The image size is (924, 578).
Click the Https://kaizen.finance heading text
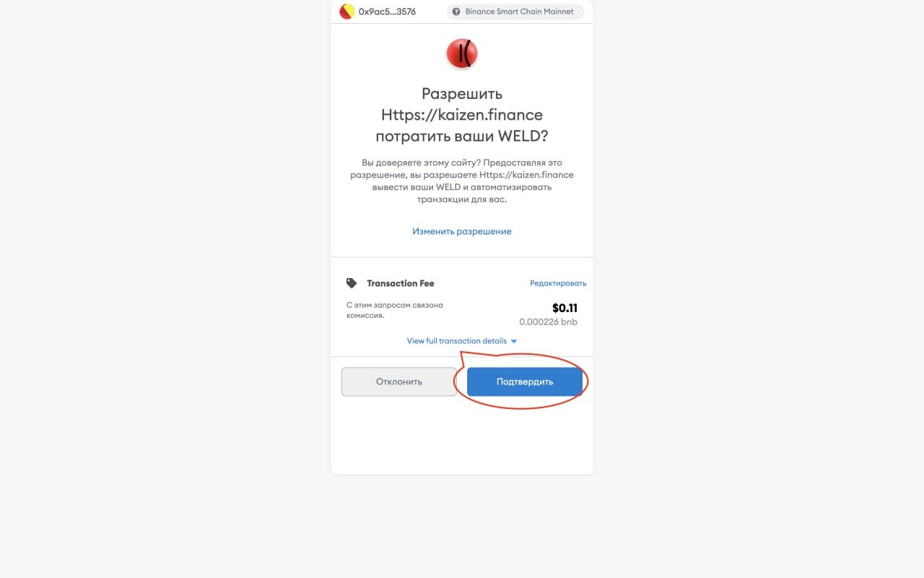coord(462,115)
